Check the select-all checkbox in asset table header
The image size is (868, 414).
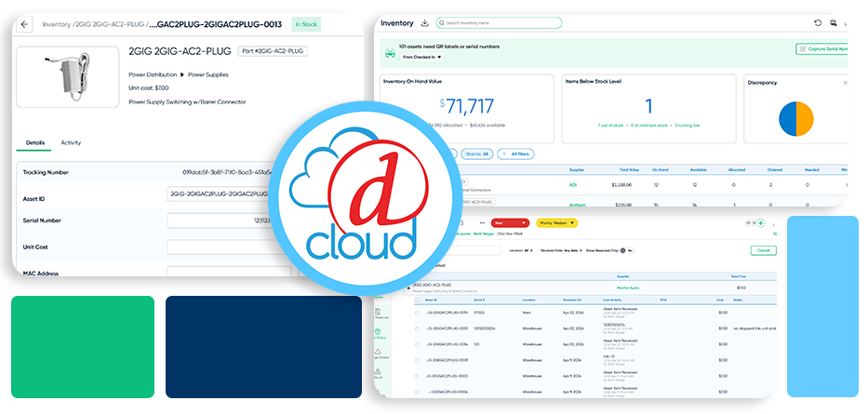point(417,300)
